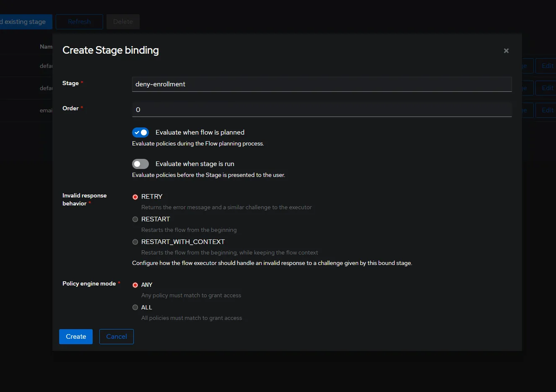Open Edit for the first table row
This screenshot has width=556, height=392.
547,66
